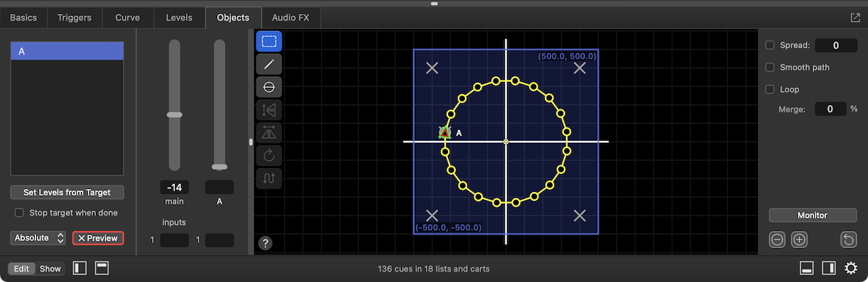
Task: Select the rectangular marquee selection tool
Action: click(269, 41)
